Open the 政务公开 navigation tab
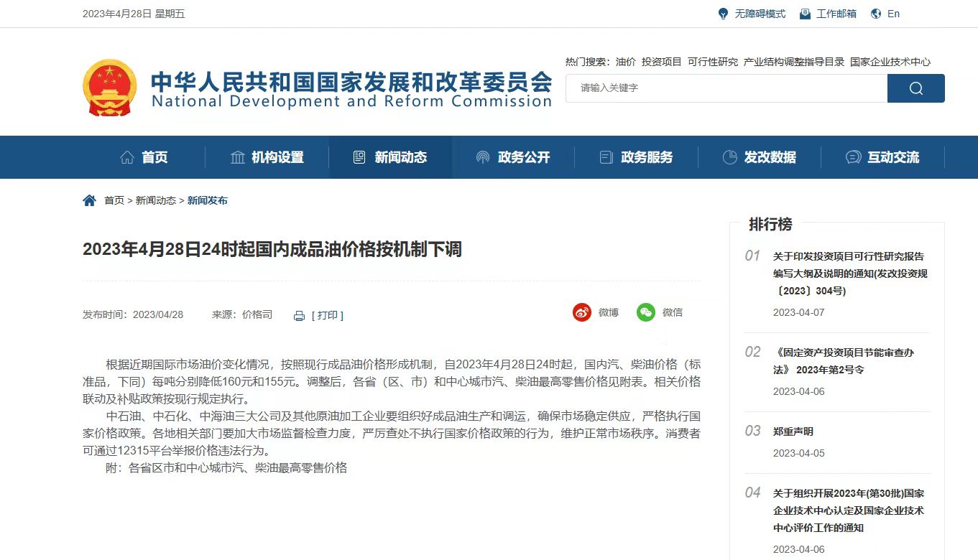The height and width of the screenshot is (560, 978). (x=513, y=157)
